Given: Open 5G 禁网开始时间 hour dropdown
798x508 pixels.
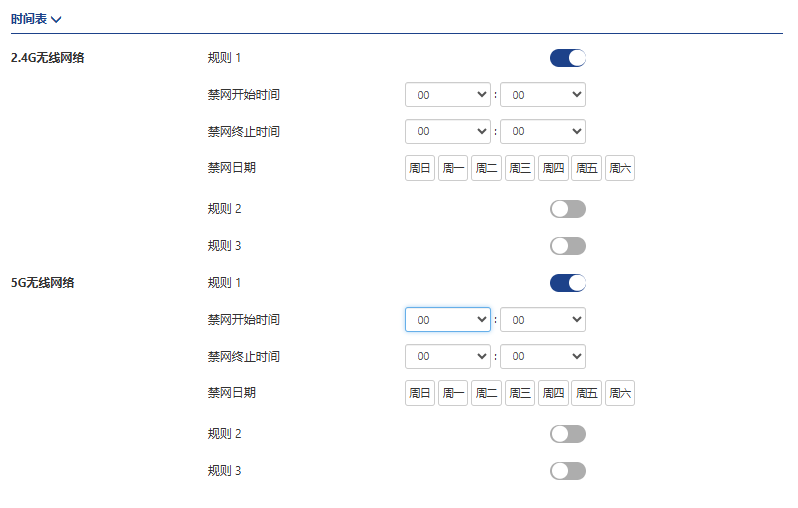Looking at the screenshot, I should pyautogui.click(x=447, y=320).
